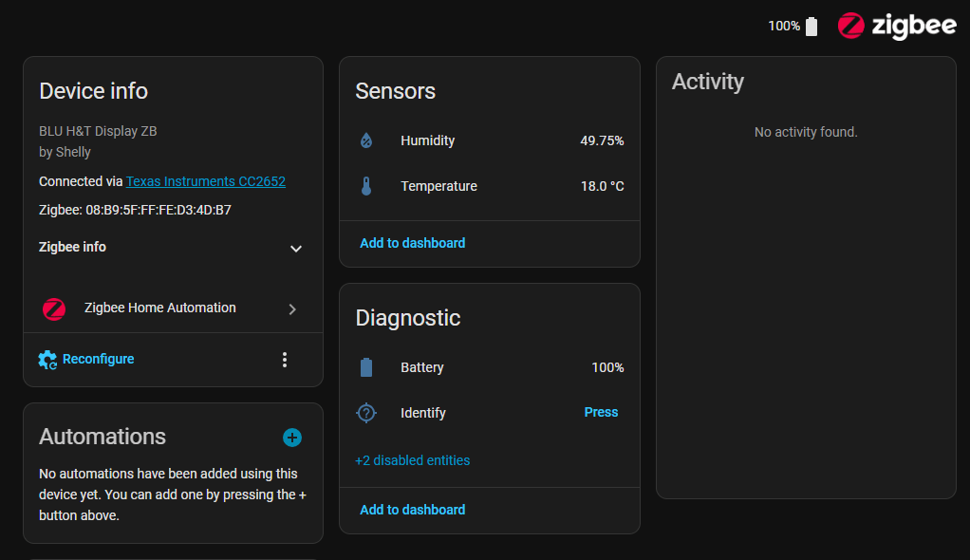Screen dimensions: 970x560
Task: Click the humidity water drop icon
Action: (x=366, y=140)
